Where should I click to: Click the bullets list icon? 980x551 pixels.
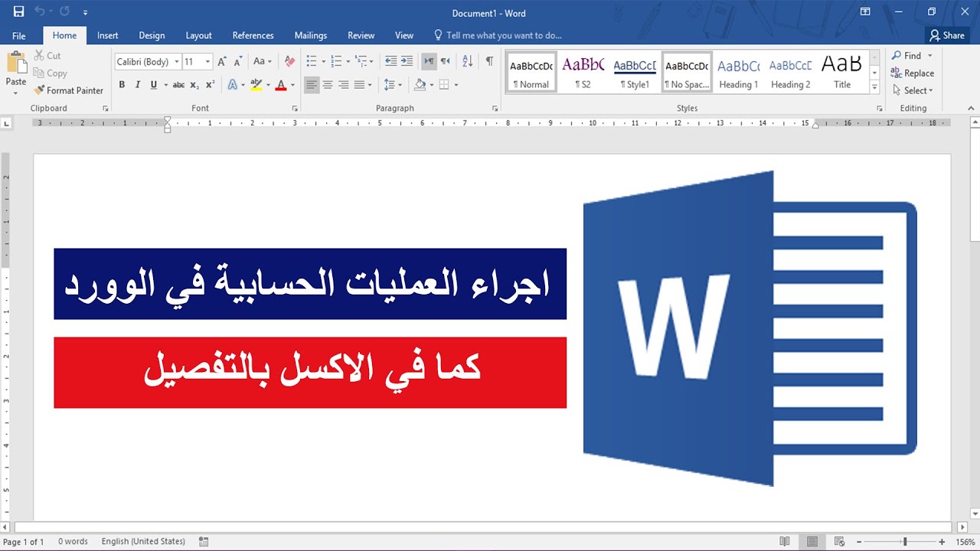pos(312,61)
